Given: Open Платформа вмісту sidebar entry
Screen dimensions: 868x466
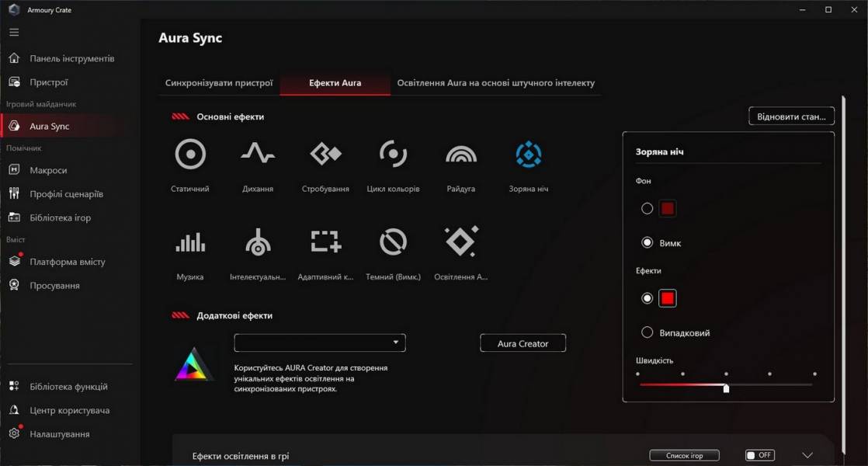Looking at the screenshot, I should pyautogui.click(x=68, y=262).
